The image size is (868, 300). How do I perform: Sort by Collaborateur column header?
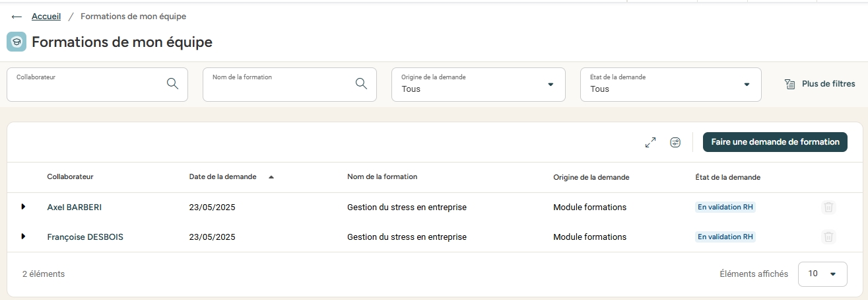(x=70, y=177)
